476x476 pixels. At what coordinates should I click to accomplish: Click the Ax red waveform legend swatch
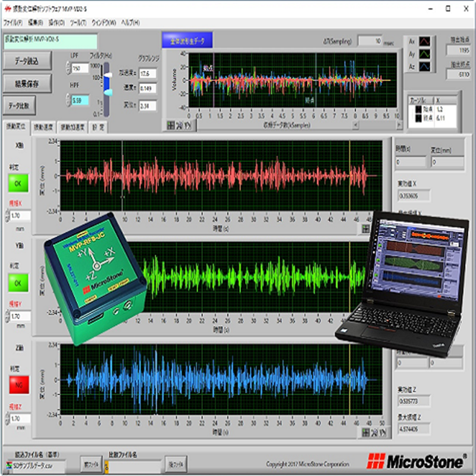click(424, 41)
